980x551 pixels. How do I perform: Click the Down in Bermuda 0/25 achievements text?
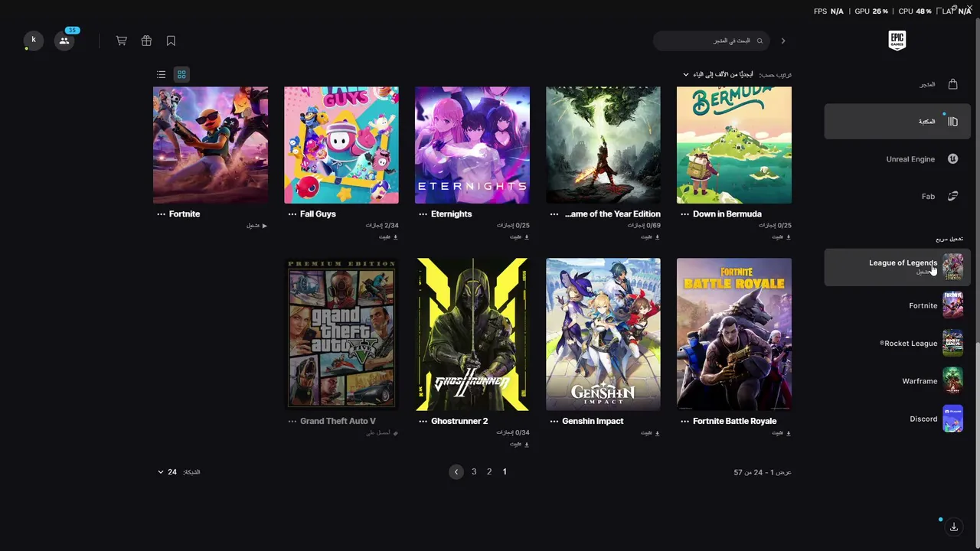tap(775, 226)
